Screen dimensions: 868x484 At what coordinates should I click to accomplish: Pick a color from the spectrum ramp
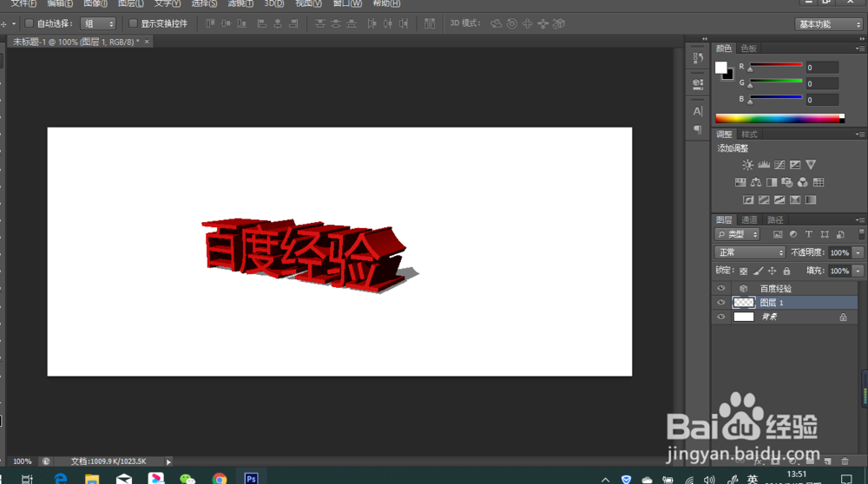click(x=779, y=118)
